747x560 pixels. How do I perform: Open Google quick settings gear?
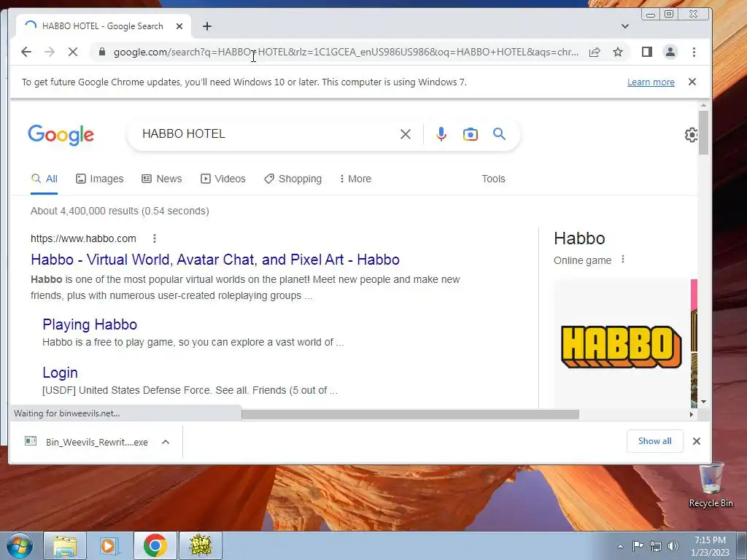[692, 135]
